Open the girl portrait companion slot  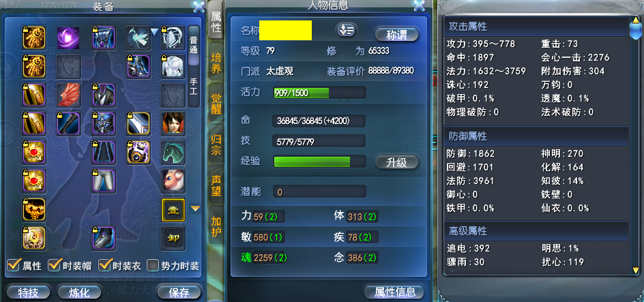pyautogui.click(x=173, y=123)
